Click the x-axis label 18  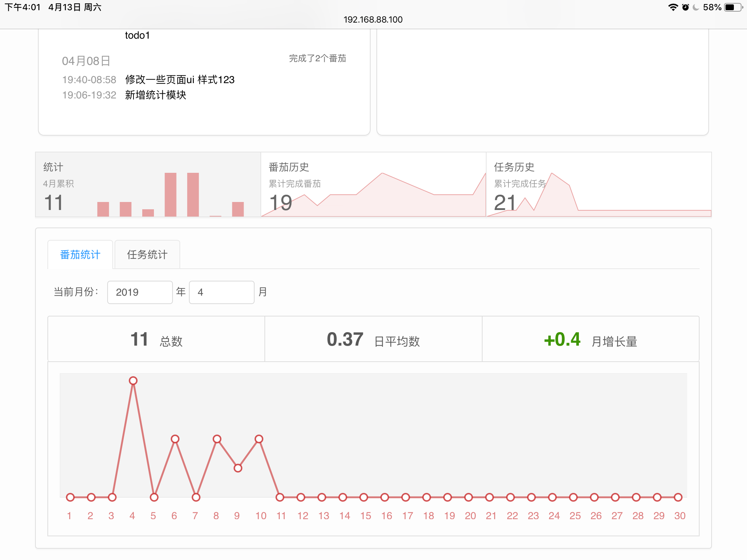click(429, 516)
